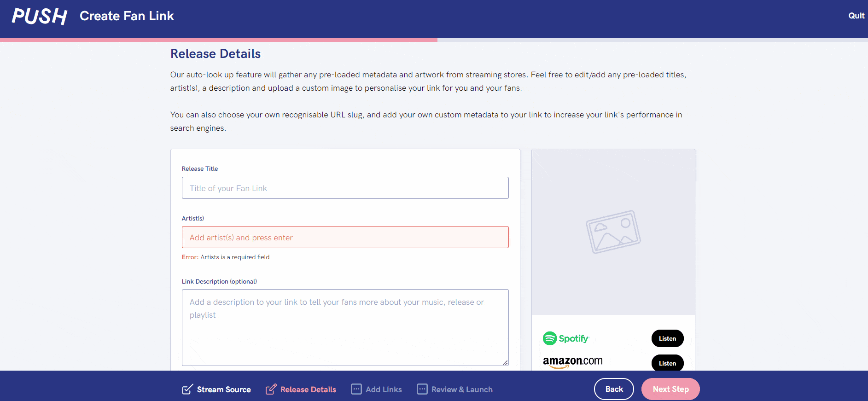The image size is (868, 401).
Task: Click the description box resize handle
Action: (x=505, y=363)
